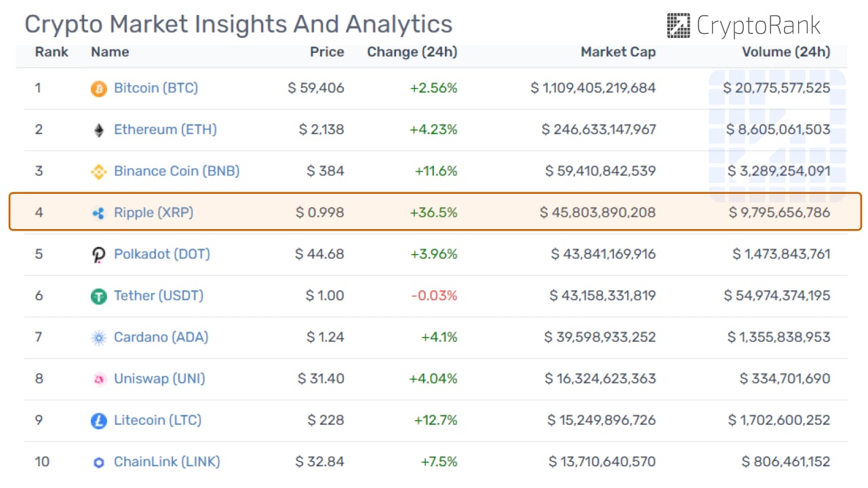Sort by Market Cap column header
Image resolution: width=868 pixels, height=488 pixels.
[618, 52]
